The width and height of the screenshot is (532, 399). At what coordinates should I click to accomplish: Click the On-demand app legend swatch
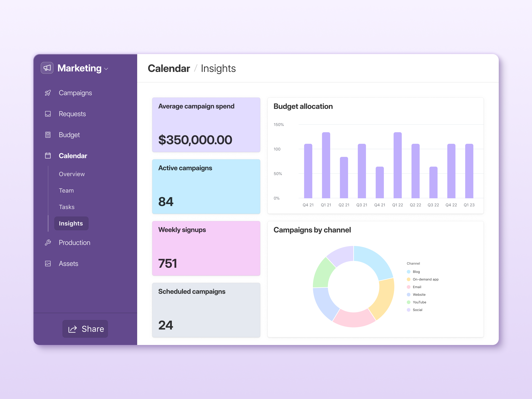[x=408, y=279]
